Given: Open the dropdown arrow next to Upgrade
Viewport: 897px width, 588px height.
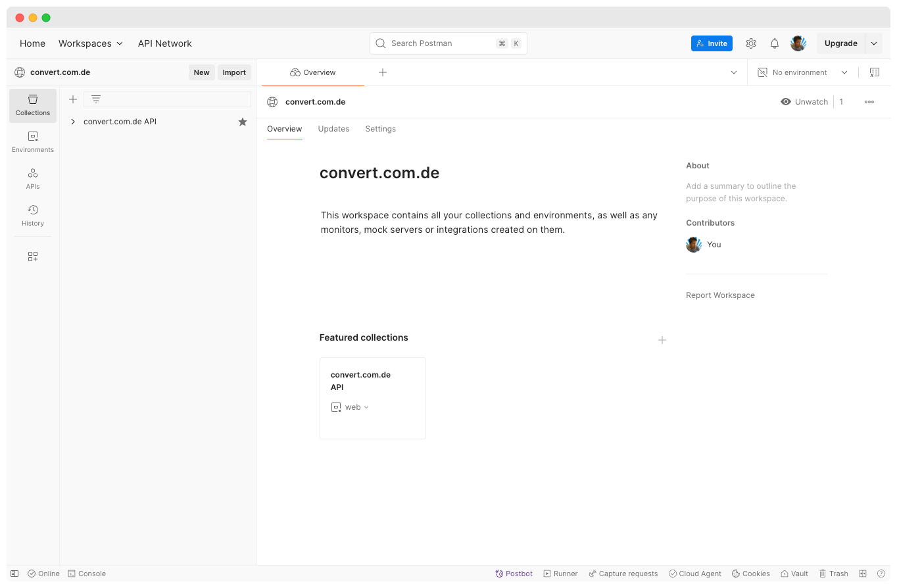Looking at the screenshot, I should tap(874, 43).
